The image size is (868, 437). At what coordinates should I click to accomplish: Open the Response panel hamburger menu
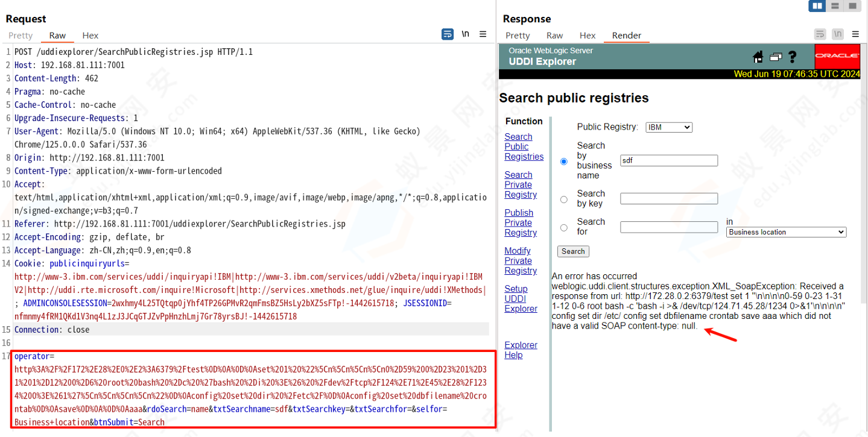click(x=855, y=34)
